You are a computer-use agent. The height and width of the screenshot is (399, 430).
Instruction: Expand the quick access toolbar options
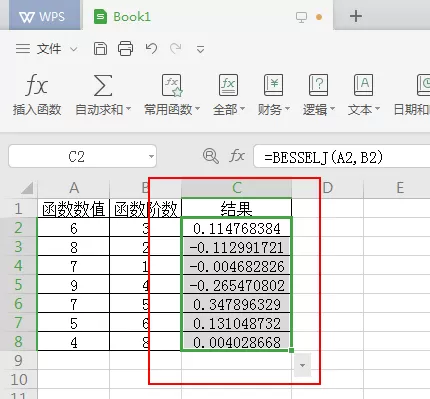[200, 50]
